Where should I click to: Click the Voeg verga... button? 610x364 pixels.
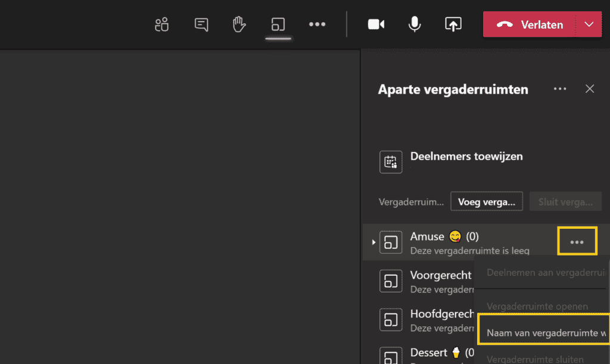486,201
